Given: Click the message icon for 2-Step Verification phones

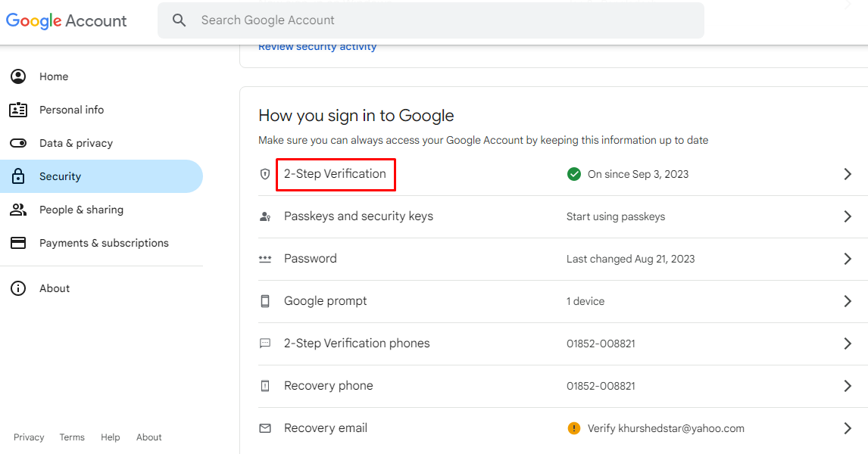Looking at the screenshot, I should click(265, 344).
